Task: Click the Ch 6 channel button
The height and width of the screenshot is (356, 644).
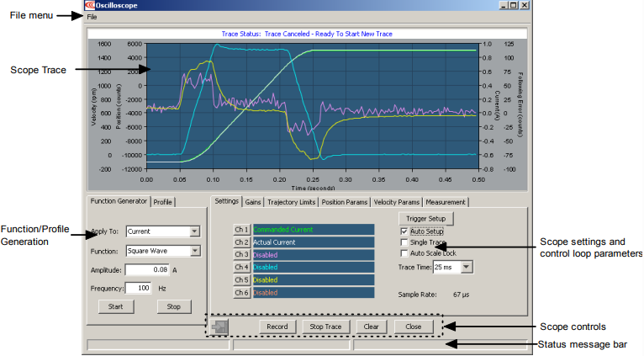Action: coord(241,293)
